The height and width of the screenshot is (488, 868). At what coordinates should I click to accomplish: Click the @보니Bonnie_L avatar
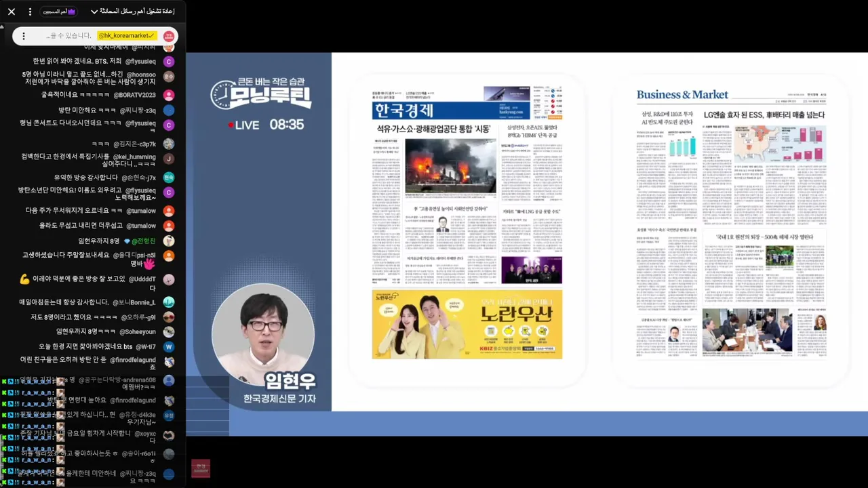coord(169,302)
